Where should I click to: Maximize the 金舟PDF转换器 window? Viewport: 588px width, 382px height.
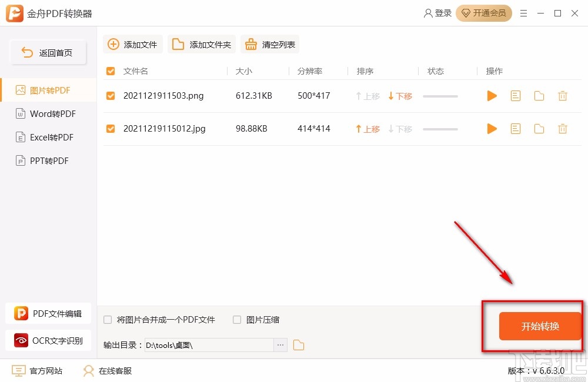pos(557,14)
